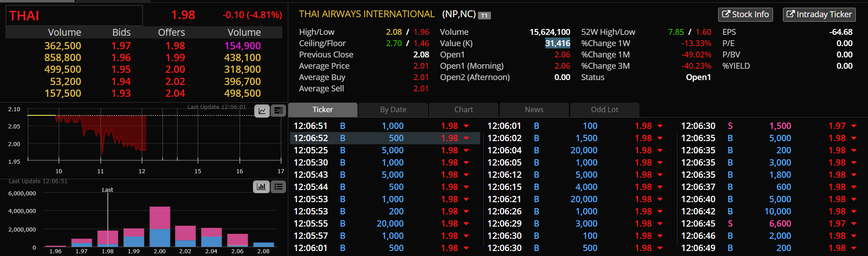
Task: Click offer volume 154,900
Action: click(243, 46)
